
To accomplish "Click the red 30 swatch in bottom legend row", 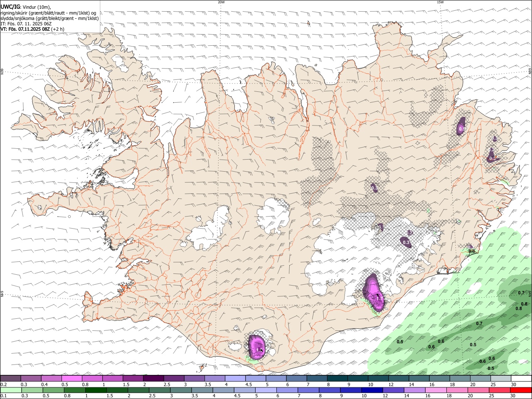I will point(521,390).
